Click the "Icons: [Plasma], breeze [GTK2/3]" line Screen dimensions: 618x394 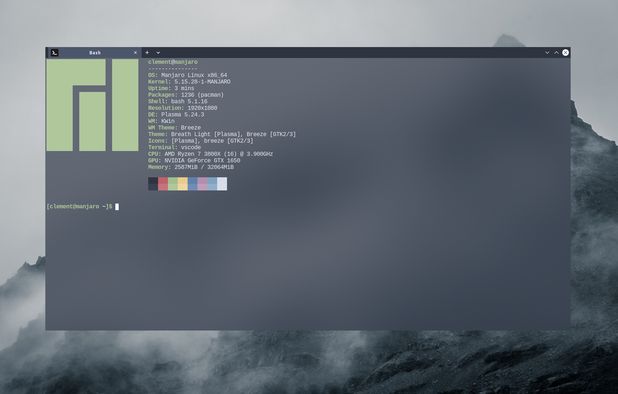(x=201, y=141)
